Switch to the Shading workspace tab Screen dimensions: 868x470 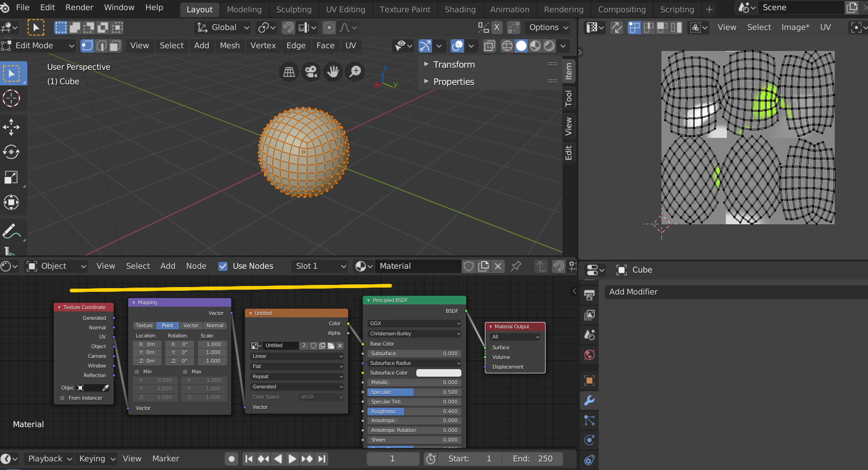coord(460,10)
